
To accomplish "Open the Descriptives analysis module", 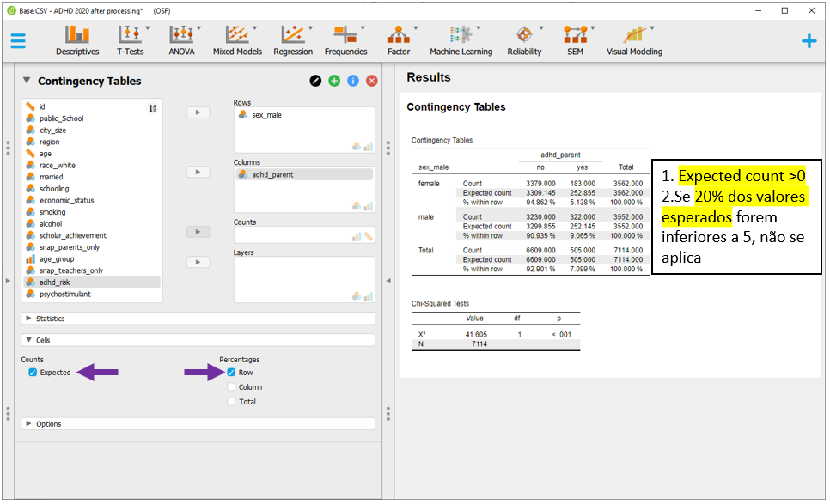I will (77, 39).
